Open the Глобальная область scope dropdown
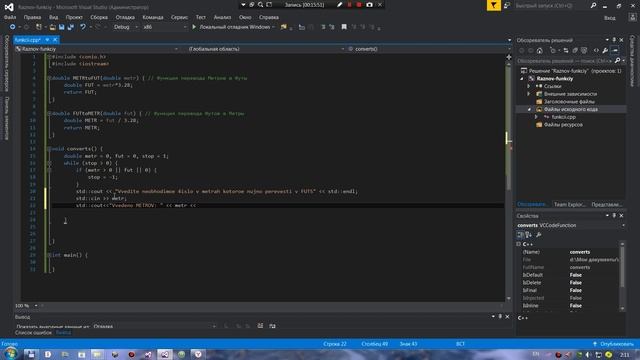 pyautogui.click(x=266, y=49)
